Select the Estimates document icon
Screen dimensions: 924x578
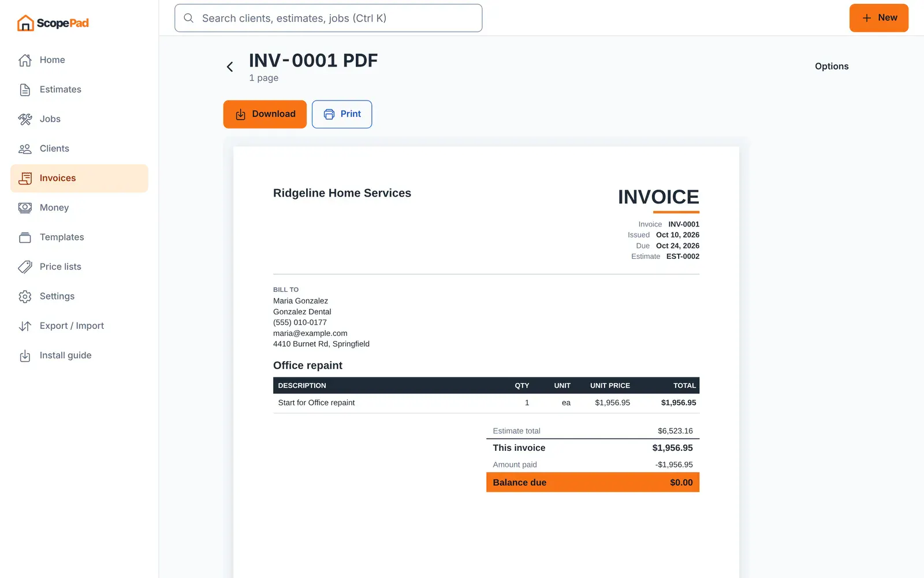point(25,90)
